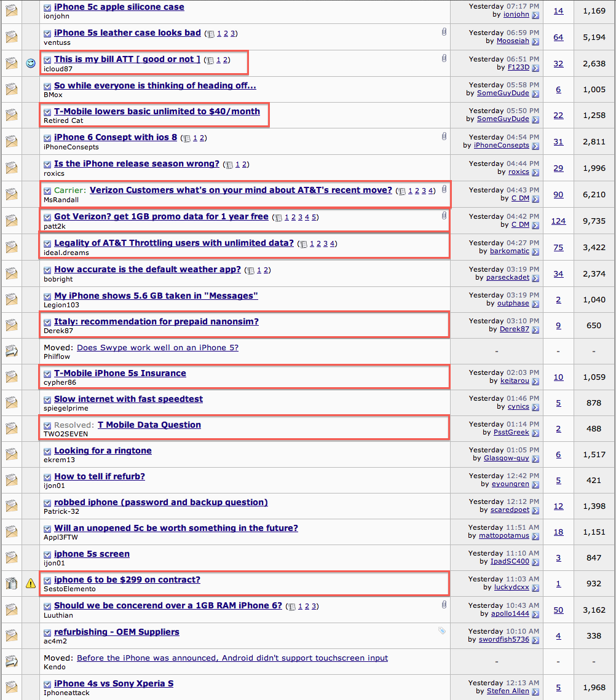This screenshot has width=616, height=700.
Task: Click last-post arrow next to parseckadet
Action: (535, 278)
